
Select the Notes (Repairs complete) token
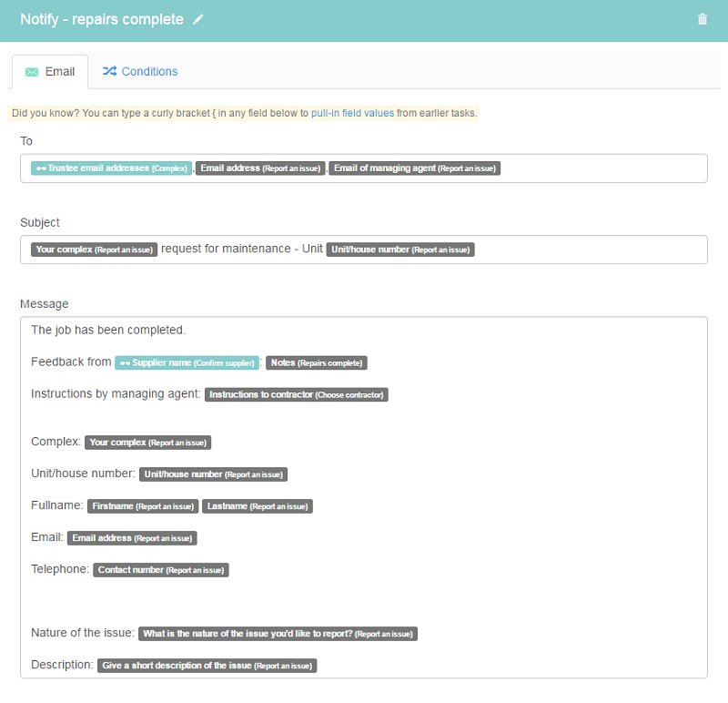click(317, 363)
